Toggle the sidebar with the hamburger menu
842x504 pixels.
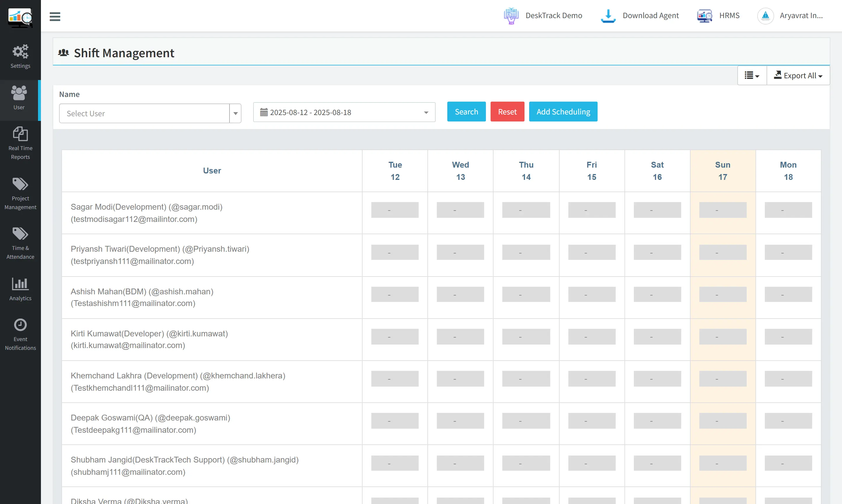tap(55, 16)
